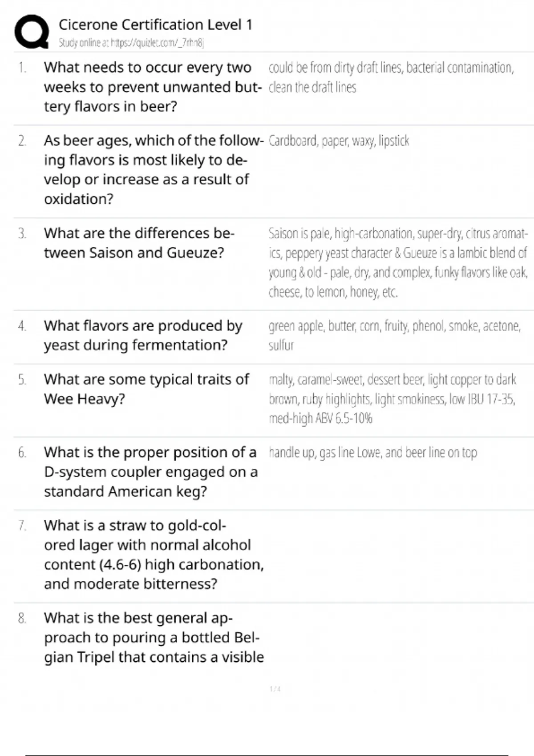Click the Saison versus Gueuze answer text
The image size is (534, 756).
pyautogui.click(x=398, y=262)
